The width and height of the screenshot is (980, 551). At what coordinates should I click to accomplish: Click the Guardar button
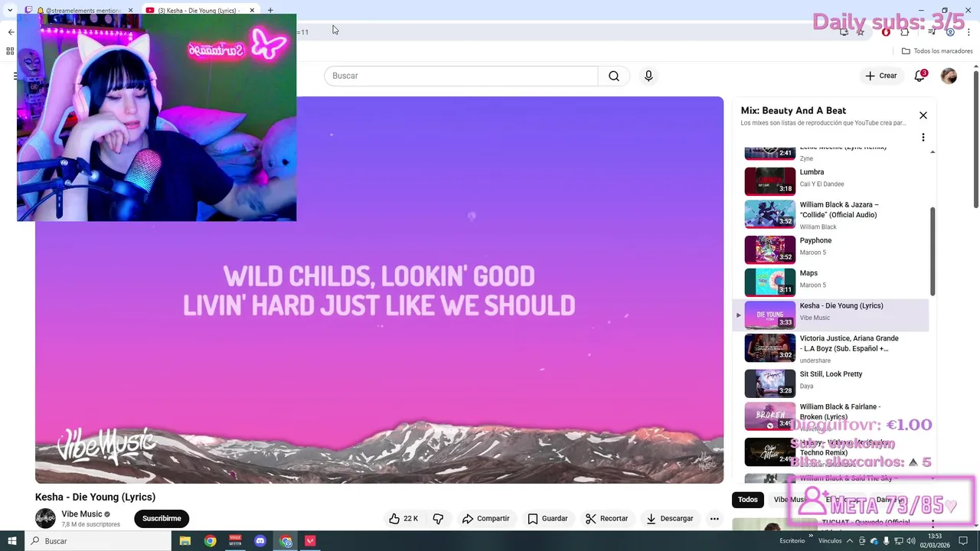click(x=547, y=519)
